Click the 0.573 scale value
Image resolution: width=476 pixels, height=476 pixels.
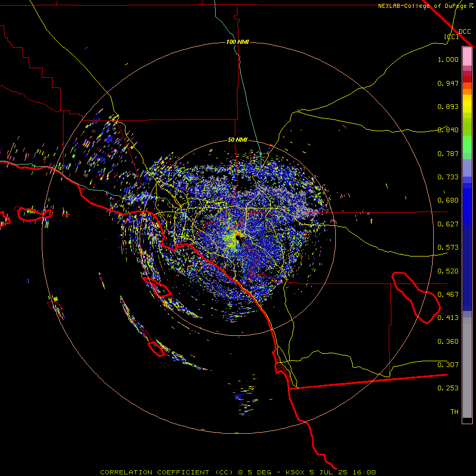coord(448,248)
